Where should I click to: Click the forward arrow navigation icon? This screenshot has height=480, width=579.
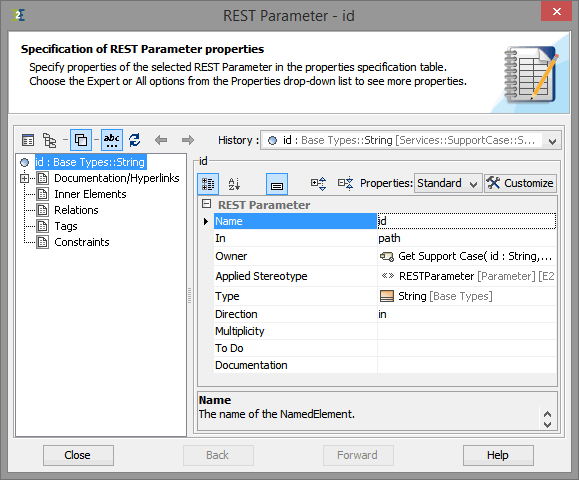[x=188, y=140]
